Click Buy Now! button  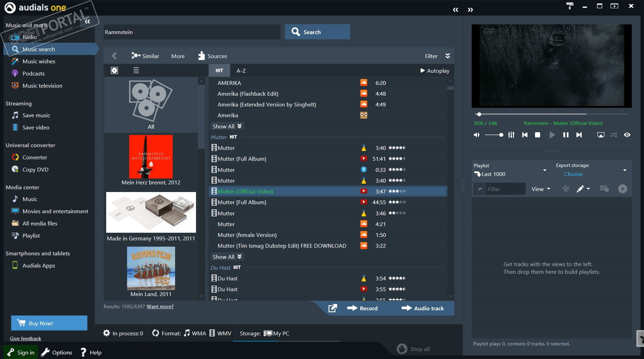(x=49, y=323)
